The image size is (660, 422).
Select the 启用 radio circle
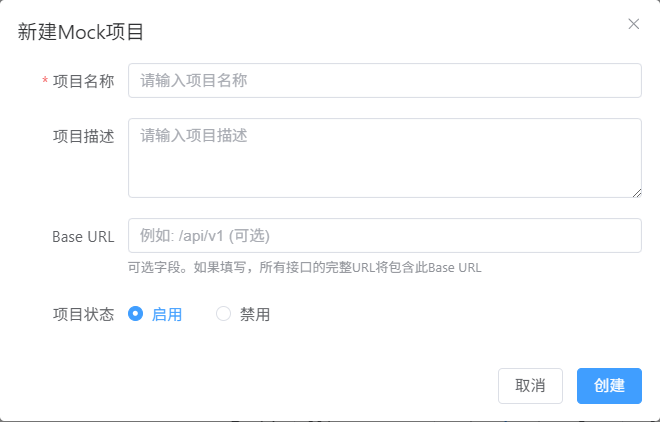click(136, 313)
